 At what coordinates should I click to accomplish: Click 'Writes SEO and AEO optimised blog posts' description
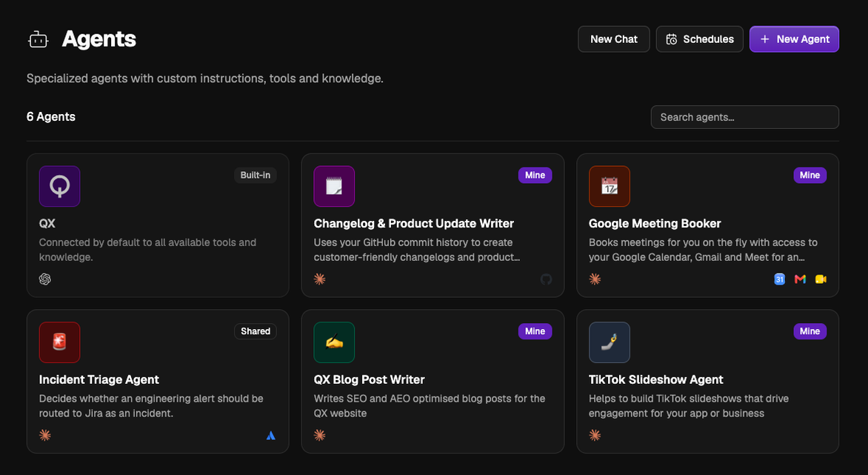click(x=430, y=406)
